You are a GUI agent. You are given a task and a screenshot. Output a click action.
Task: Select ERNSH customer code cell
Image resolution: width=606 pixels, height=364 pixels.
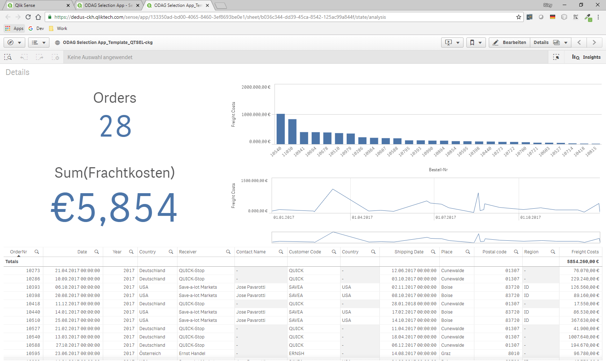pyautogui.click(x=297, y=354)
